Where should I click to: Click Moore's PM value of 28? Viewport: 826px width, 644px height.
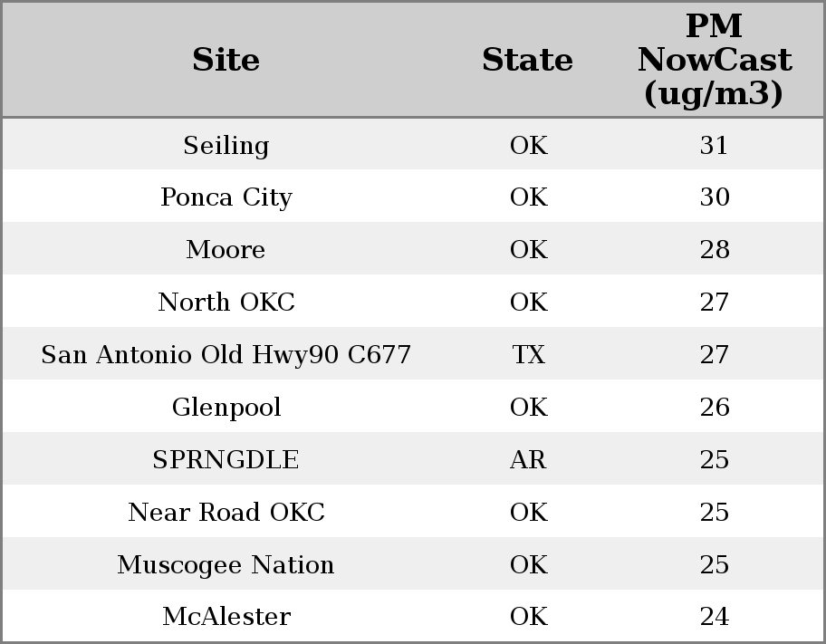coord(714,250)
